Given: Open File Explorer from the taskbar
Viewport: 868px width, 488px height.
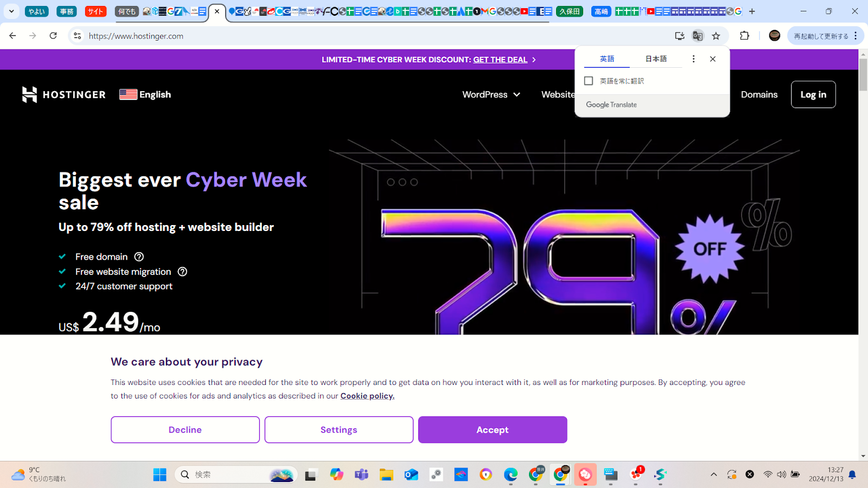Looking at the screenshot, I should click(386, 474).
